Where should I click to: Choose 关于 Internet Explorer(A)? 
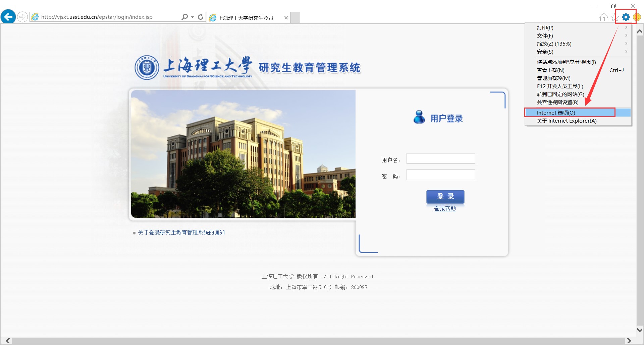tap(578, 121)
